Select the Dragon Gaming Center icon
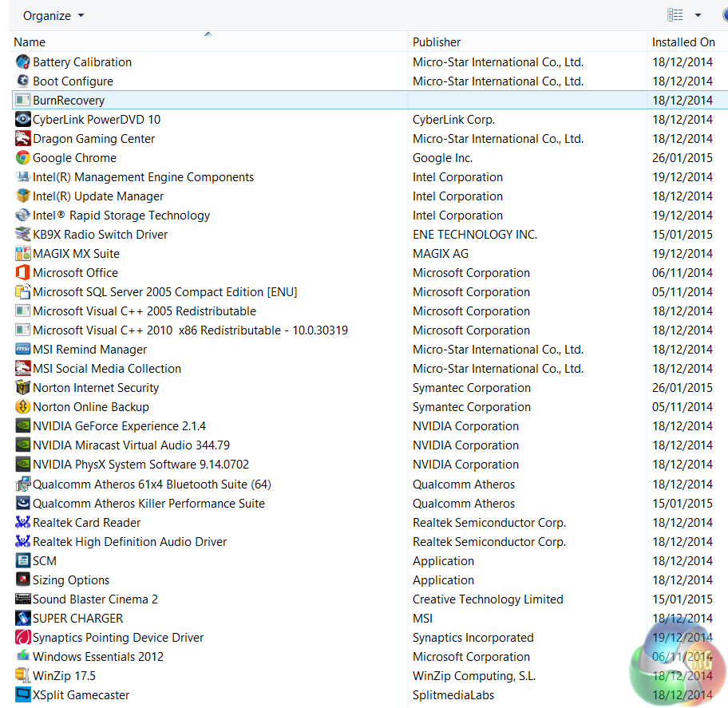Image resolution: width=728 pixels, height=708 pixels. pos(23,139)
